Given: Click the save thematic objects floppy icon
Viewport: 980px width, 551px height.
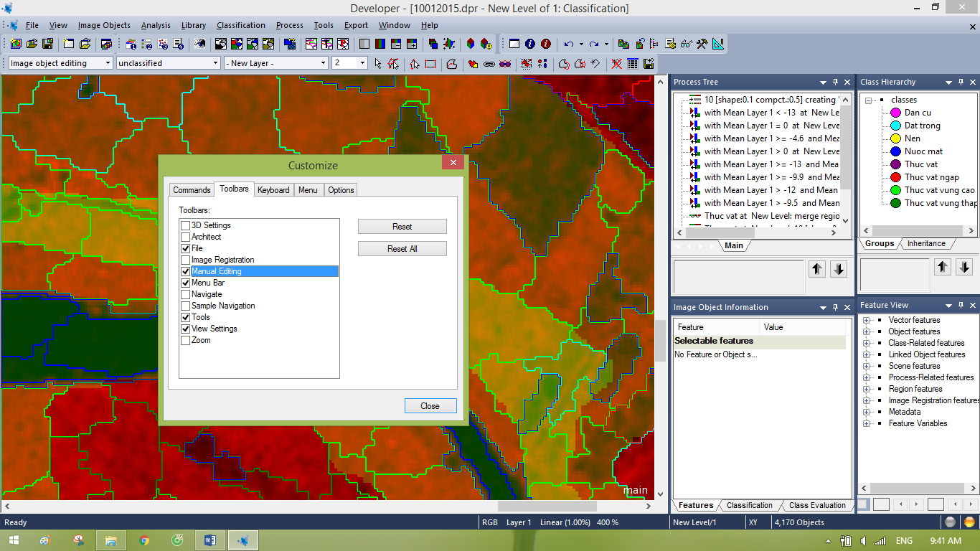Looking at the screenshot, I should pos(649,63).
